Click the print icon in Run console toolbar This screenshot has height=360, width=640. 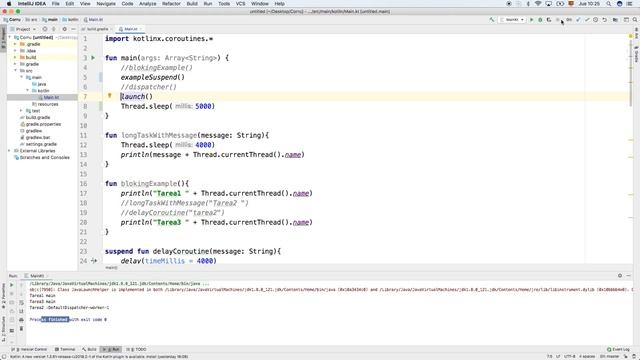click(21, 320)
